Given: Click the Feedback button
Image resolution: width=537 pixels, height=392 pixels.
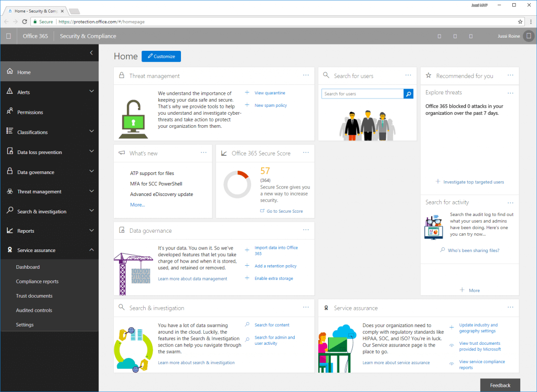Looking at the screenshot, I should click(x=500, y=385).
